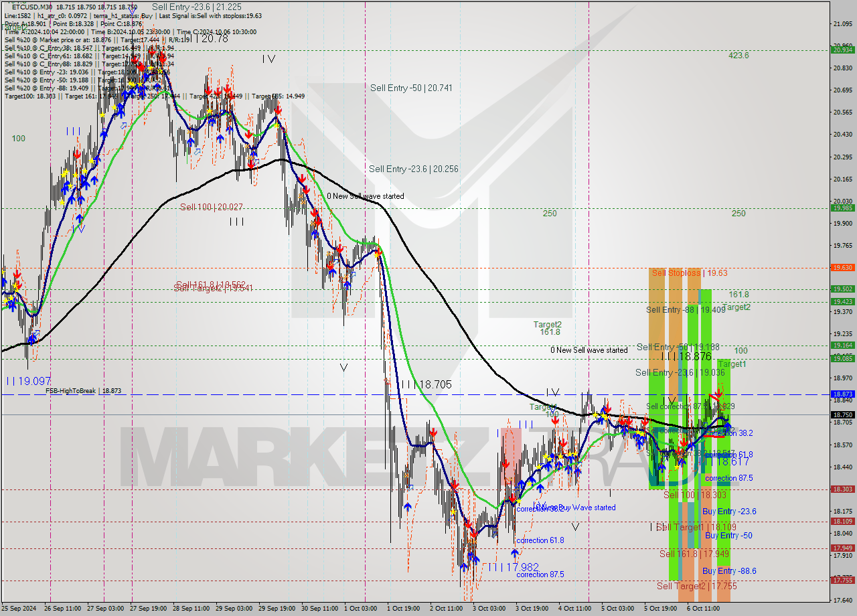Image resolution: width=857 pixels, height=616 pixels.
Task: Click the 'Sell Entry -88 | 19.409' label
Action: 686,309
